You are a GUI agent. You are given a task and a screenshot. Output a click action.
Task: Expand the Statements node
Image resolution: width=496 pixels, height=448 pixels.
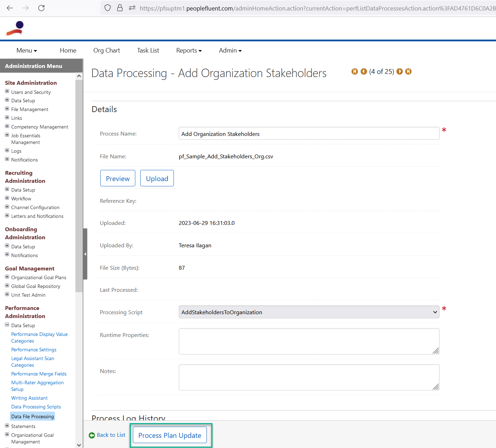click(x=7, y=426)
